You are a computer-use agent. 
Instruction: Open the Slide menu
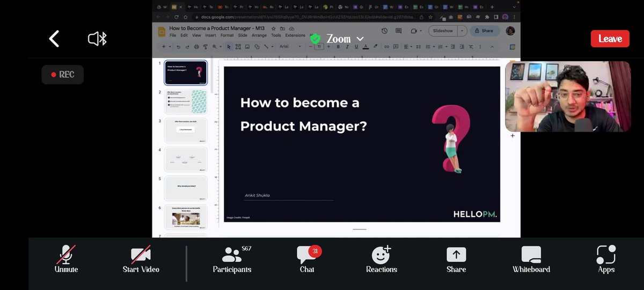243,35
